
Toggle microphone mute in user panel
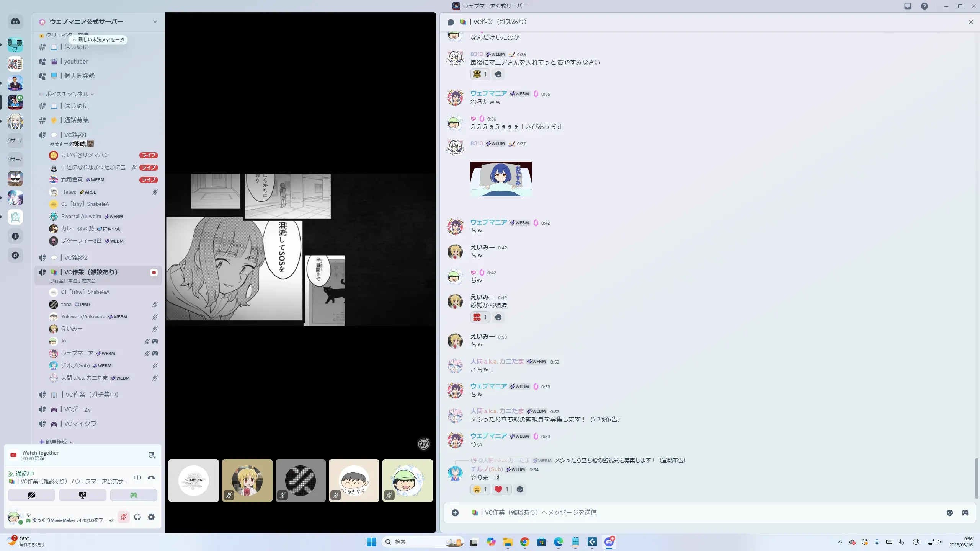[123, 517]
